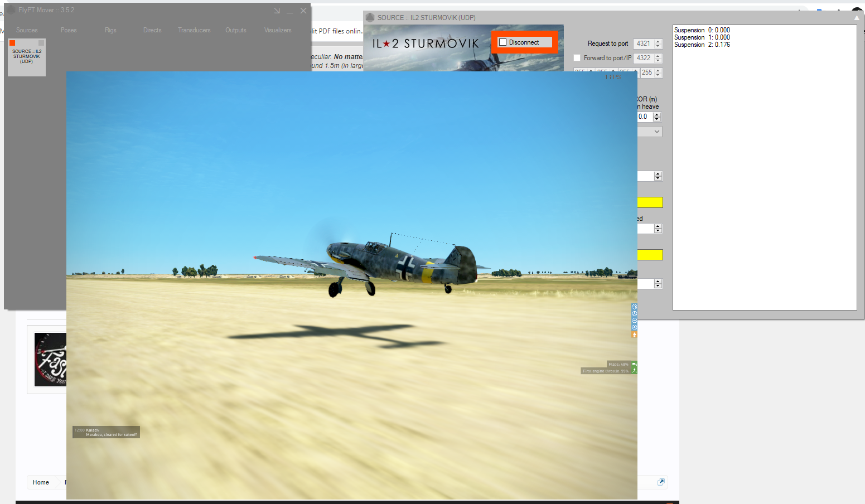
Task: Open the Sources tab in FlyPT Mover
Action: coord(27,30)
